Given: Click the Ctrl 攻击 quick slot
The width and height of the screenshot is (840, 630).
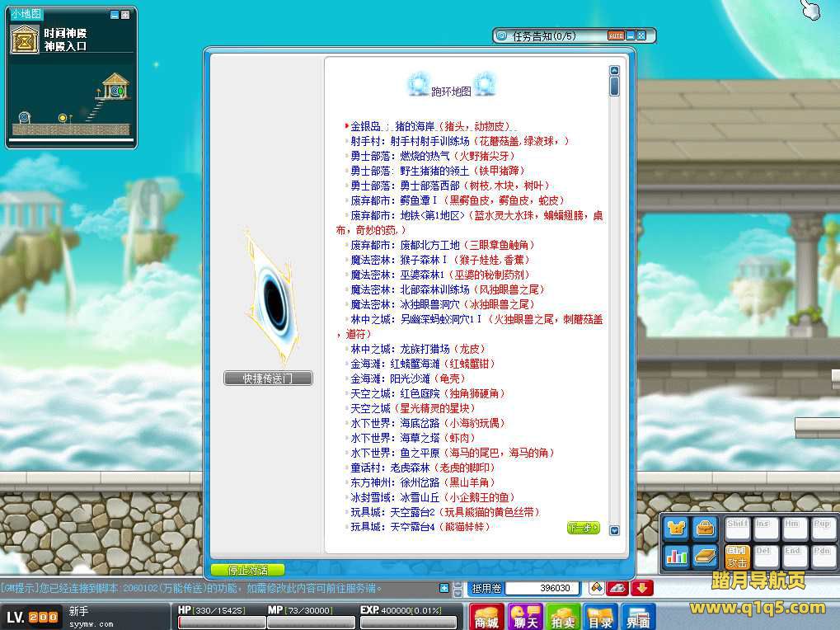Looking at the screenshot, I should (x=737, y=556).
